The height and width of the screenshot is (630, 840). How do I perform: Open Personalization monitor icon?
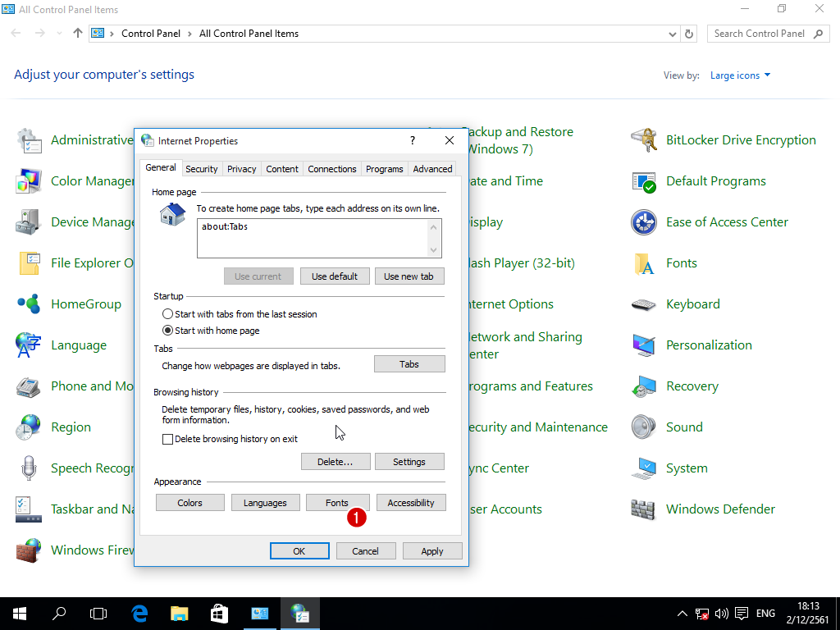pos(644,345)
